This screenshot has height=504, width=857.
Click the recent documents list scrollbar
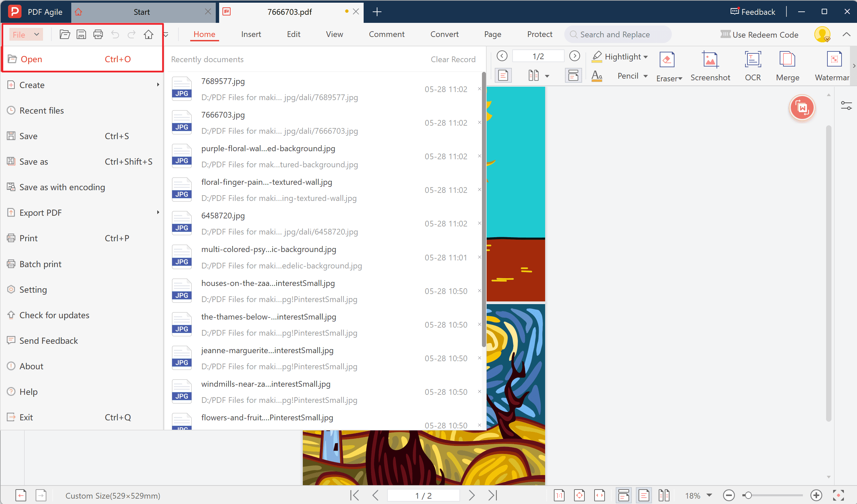tap(484, 209)
